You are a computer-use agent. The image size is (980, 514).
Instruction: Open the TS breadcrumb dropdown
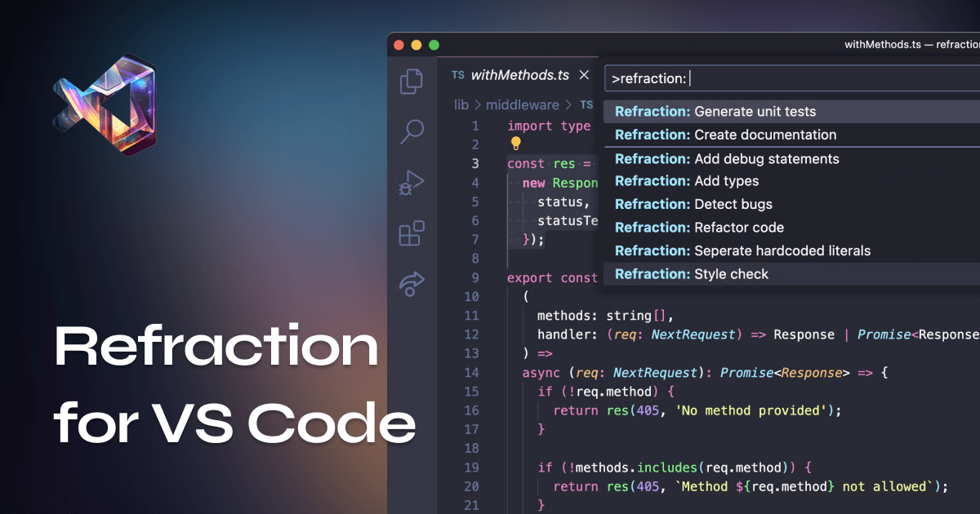586,104
